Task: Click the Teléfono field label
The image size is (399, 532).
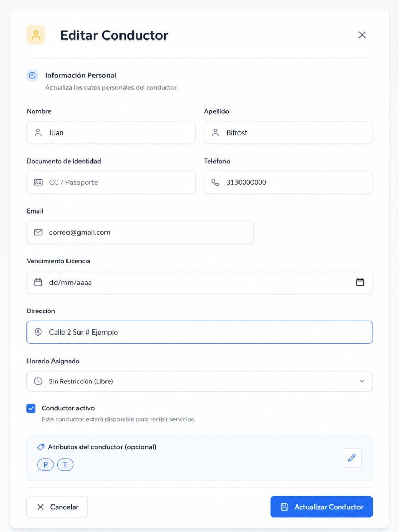Action: (x=217, y=161)
